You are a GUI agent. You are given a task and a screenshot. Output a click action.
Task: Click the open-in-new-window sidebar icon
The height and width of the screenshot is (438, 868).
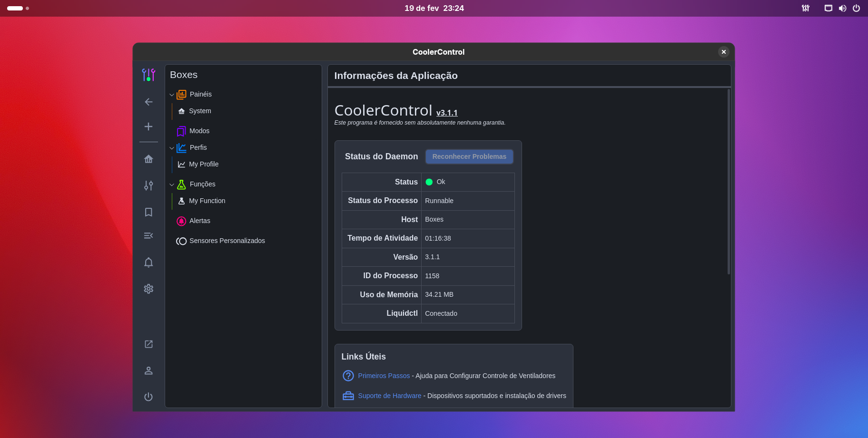[x=148, y=344]
